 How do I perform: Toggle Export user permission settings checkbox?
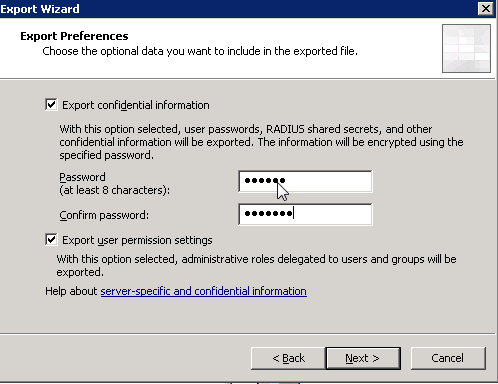click(51, 240)
